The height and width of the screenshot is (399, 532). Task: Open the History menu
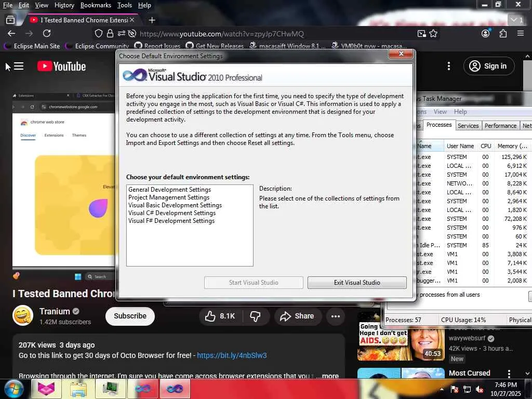(64, 5)
